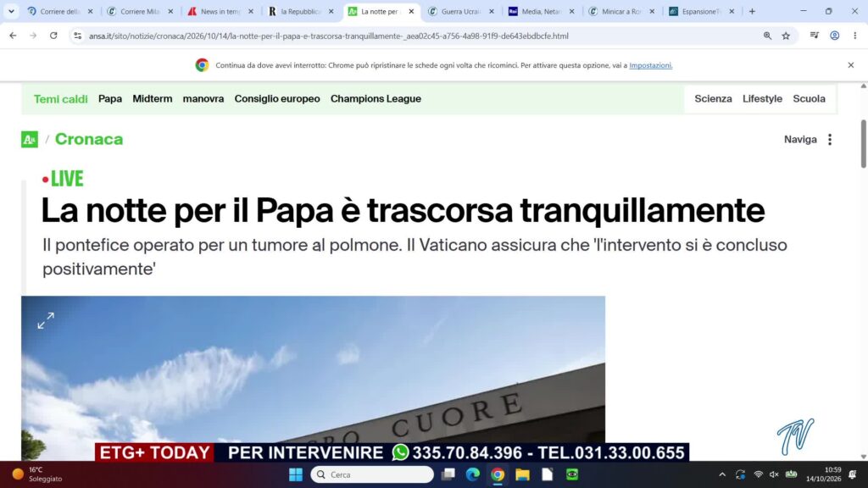Open the zoom magnifier in address bar
Screen dimensions: 868x488
click(x=767, y=36)
